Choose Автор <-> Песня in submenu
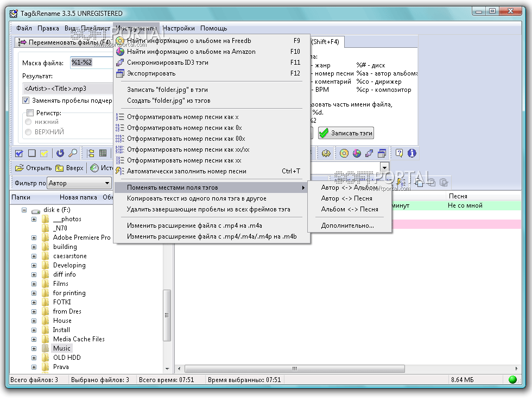 [350, 198]
